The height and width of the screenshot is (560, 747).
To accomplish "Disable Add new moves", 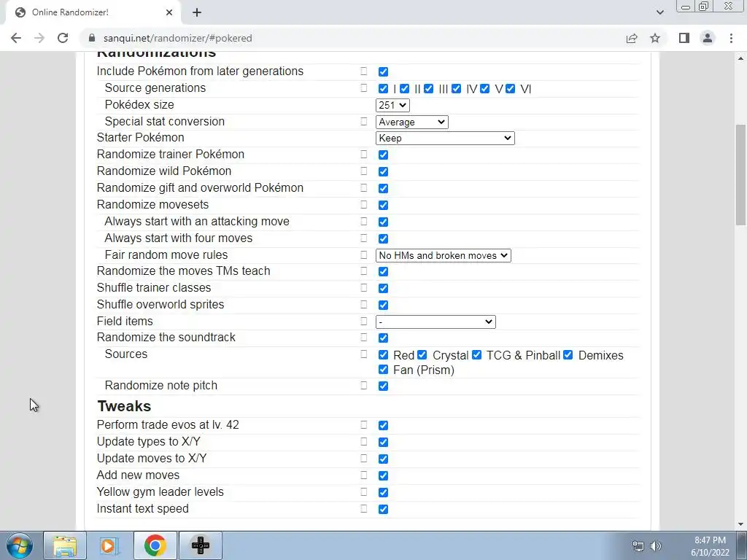I will click(383, 475).
